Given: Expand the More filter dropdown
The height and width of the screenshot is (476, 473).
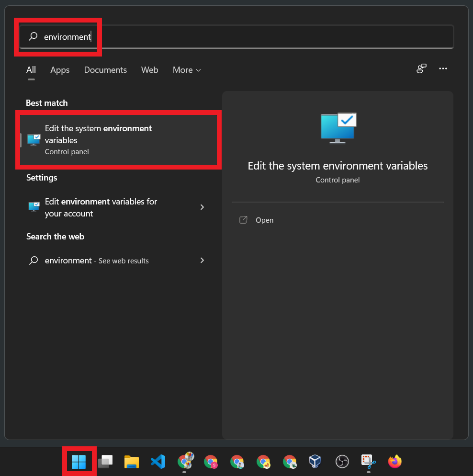Looking at the screenshot, I should (187, 70).
